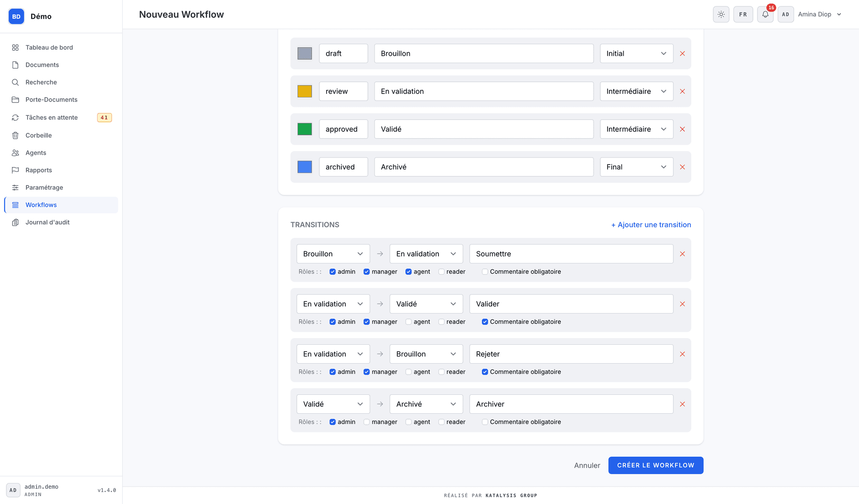
Task: Open Agents section
Action: click(61, 153)
